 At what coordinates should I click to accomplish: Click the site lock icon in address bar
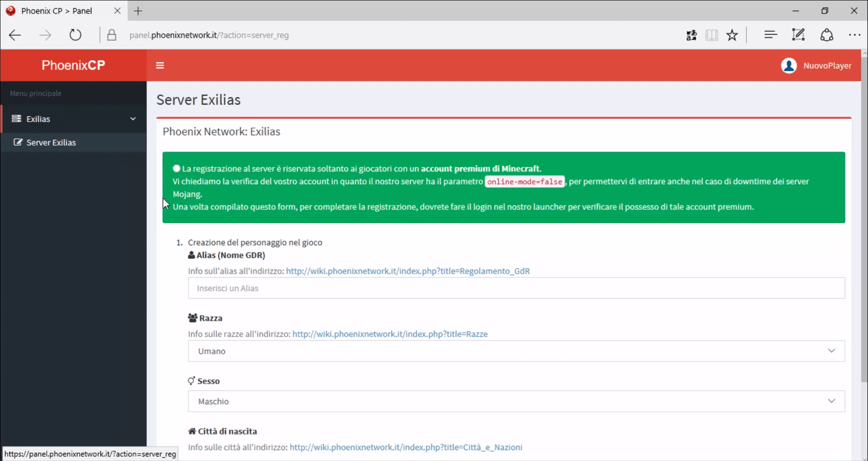pyautogui.click(x=112, y=35)
